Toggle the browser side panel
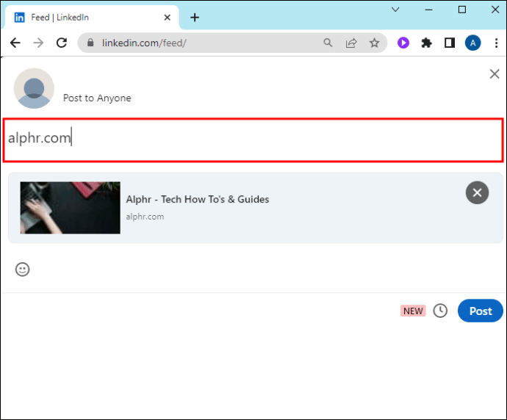 coord(450,43)
